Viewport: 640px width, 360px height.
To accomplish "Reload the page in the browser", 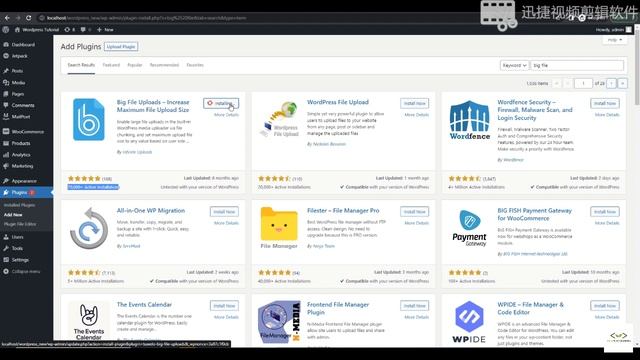I will pyautogui.click(x=29, y=18).
